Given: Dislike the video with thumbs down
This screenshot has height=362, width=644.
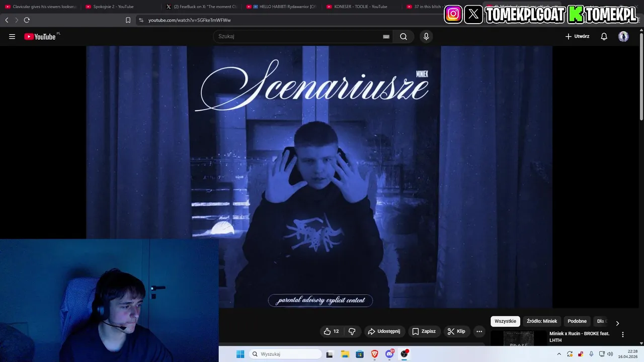Looking at the screenshot, I should tap(352, 331).
